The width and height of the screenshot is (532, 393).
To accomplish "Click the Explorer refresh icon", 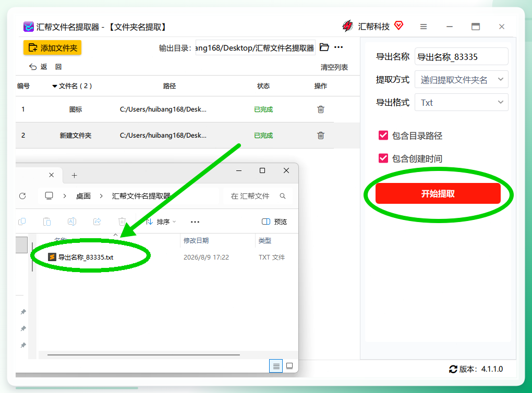I will pyautogui.click(x=22, y=196).
